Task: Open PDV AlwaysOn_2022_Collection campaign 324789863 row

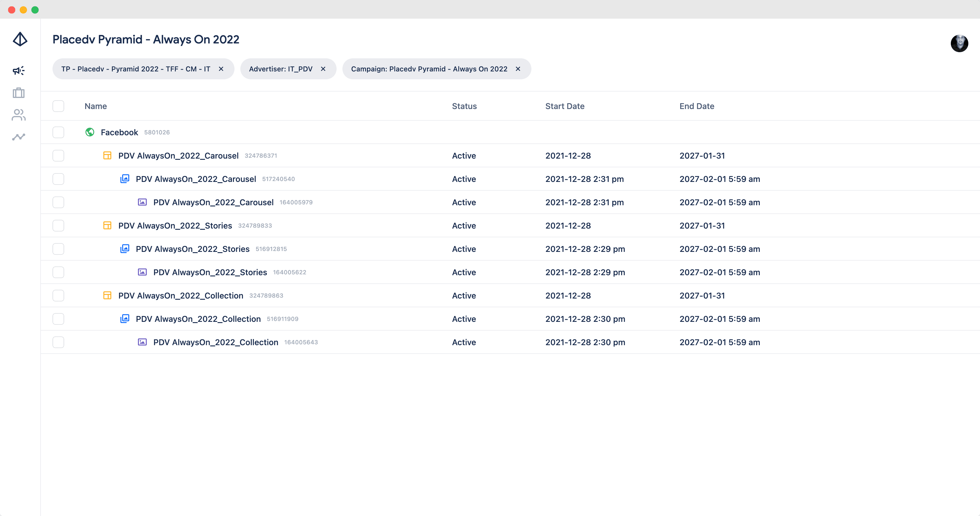Action: (181, 295)
